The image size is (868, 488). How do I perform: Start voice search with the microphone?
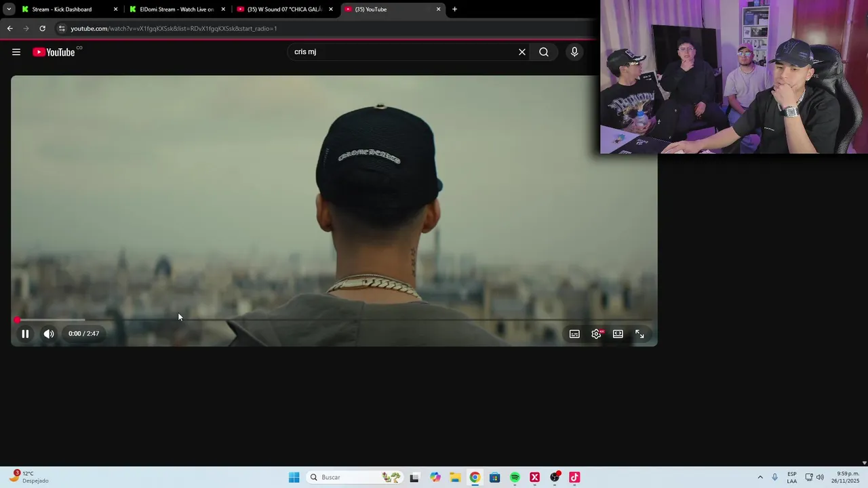pos(574,52)
